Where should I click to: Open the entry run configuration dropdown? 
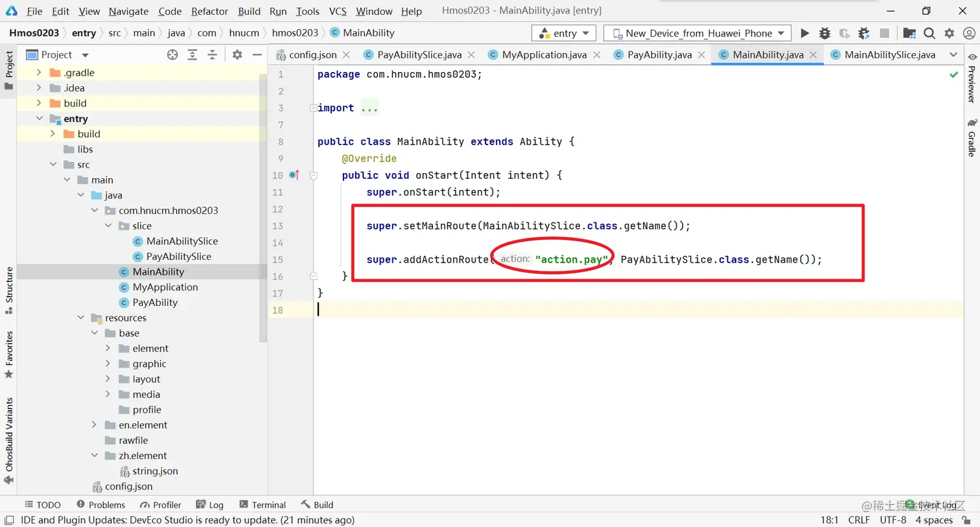pos(563,33)
